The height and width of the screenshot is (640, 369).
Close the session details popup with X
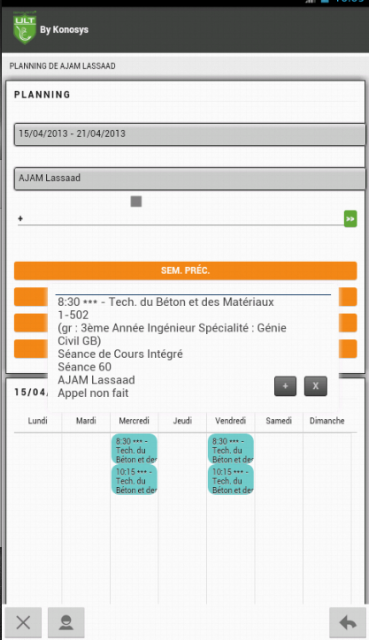(316, 386)
